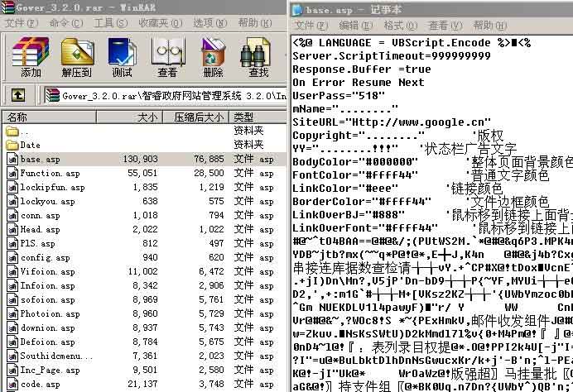Click the Infoion.asp file icon
Screen dimensions: 573x392
coord(12,286)
